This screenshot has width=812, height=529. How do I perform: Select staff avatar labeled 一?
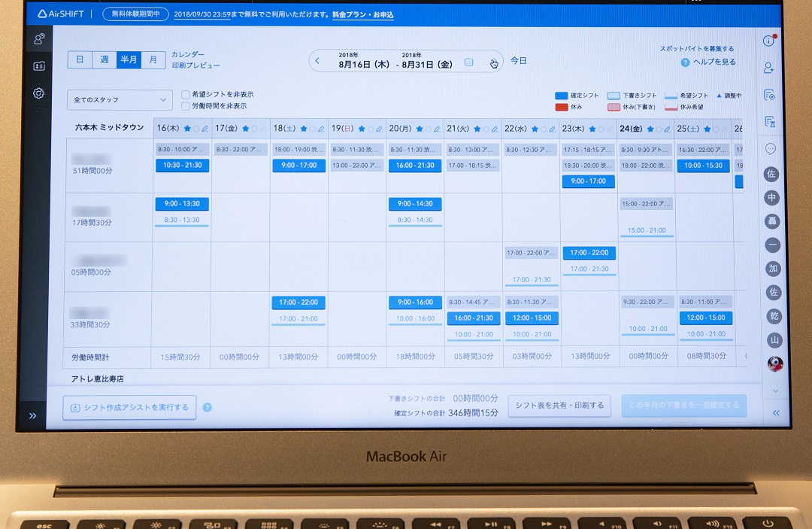point(773,245)
